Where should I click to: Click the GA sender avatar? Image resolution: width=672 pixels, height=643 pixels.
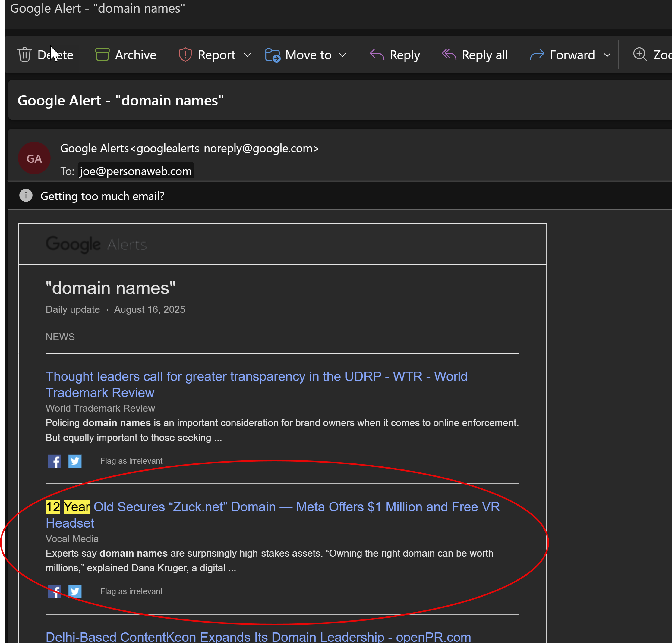[34, 158]
